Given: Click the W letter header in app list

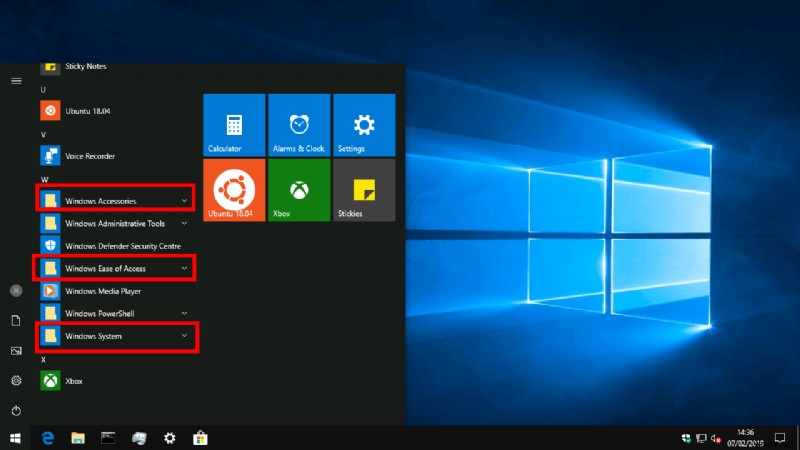Looking at the screenshot, I should point(44,180).
